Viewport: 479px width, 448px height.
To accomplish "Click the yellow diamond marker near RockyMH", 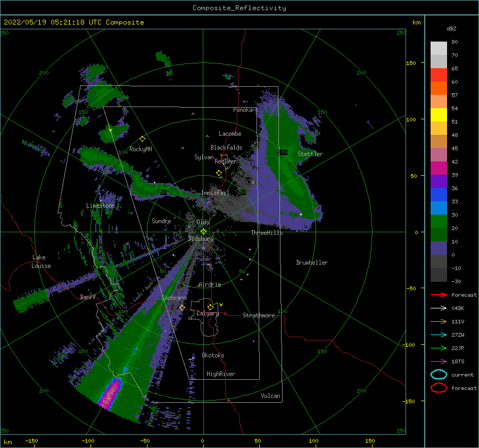I will 142,139.
